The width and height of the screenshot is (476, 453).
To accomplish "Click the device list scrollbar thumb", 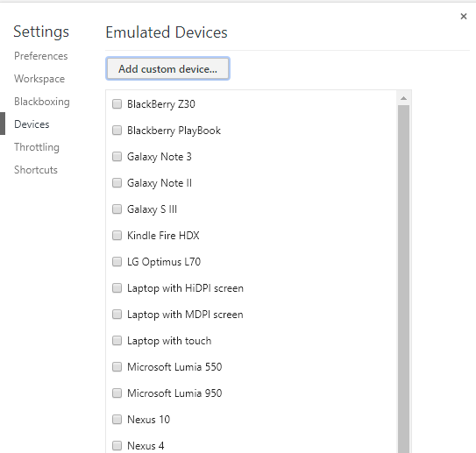I will coord(403,279).
